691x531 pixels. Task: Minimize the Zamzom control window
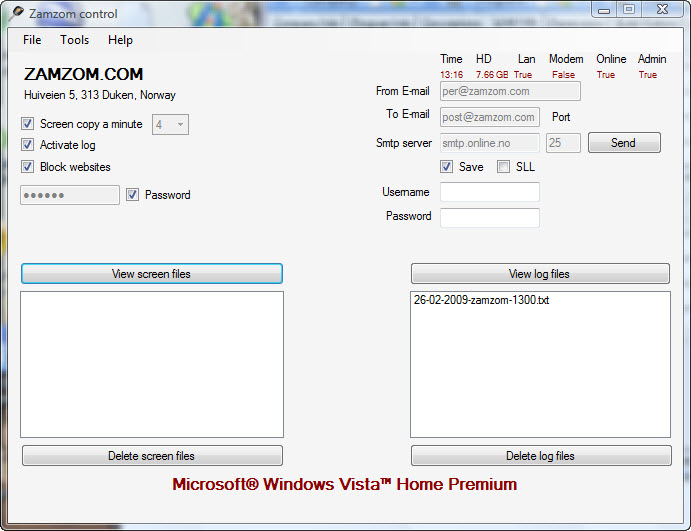pyautogui.click(x=604, y=9)
